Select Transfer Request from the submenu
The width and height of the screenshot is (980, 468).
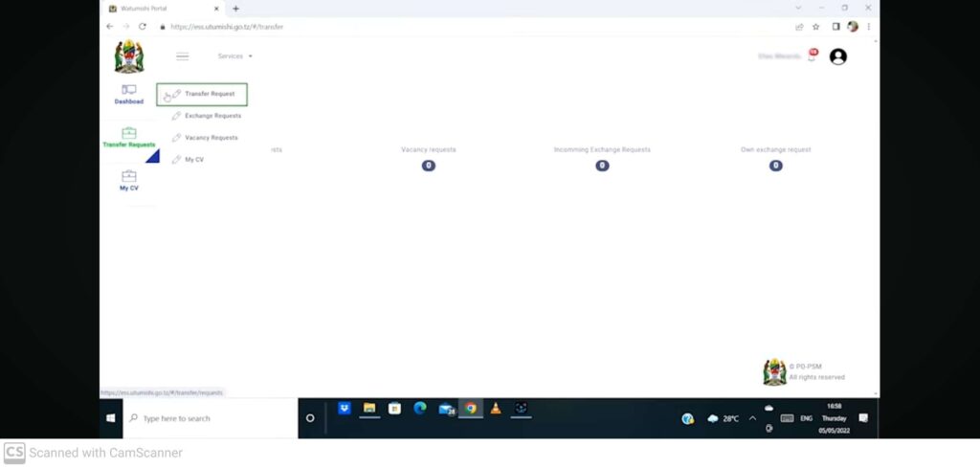pyautogui.click(x=209, y=94)
